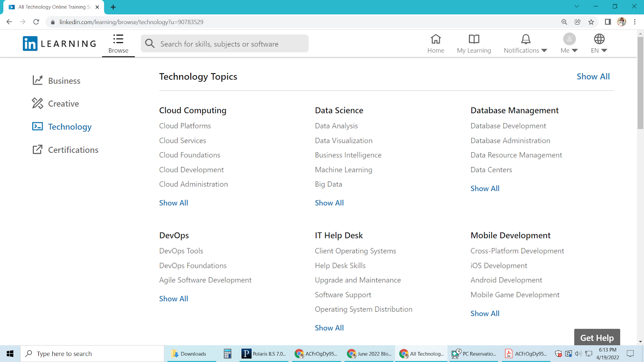The image size is (644, 362).
Task: Open the Home page icon
Action: [x=436, y=39]
